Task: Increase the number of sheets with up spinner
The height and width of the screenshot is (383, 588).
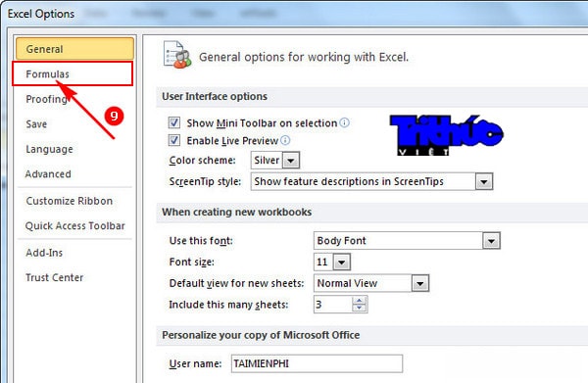Action: click(x=360, y=301)
